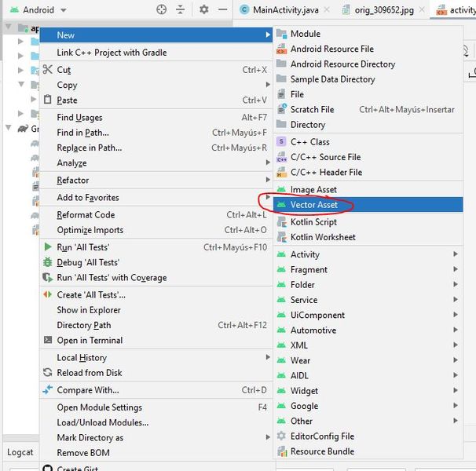Screen dimensions: 476x471
Task: Click Create 'All Tests'... icon
Action: point(48,294)
